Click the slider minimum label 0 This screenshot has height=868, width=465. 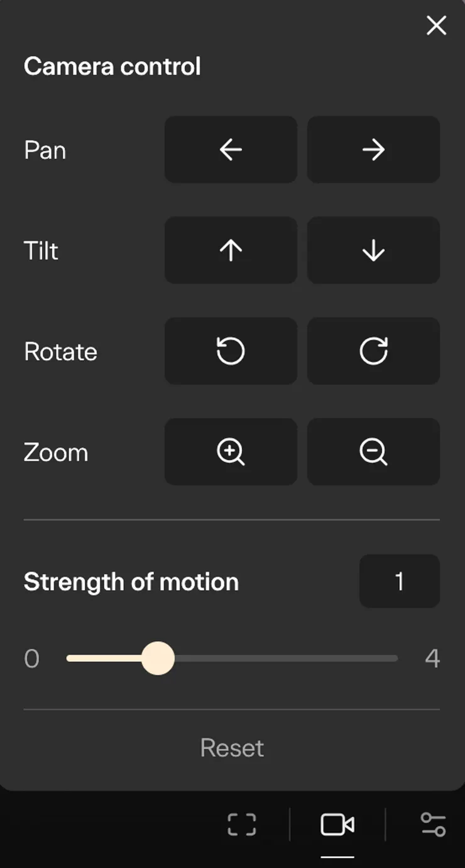31,659
